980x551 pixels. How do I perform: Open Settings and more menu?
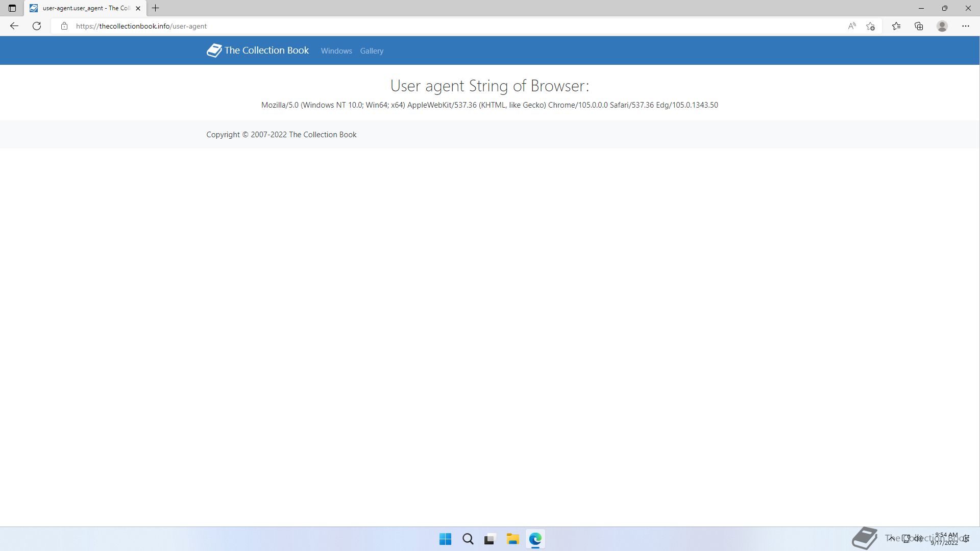point(965,26)
